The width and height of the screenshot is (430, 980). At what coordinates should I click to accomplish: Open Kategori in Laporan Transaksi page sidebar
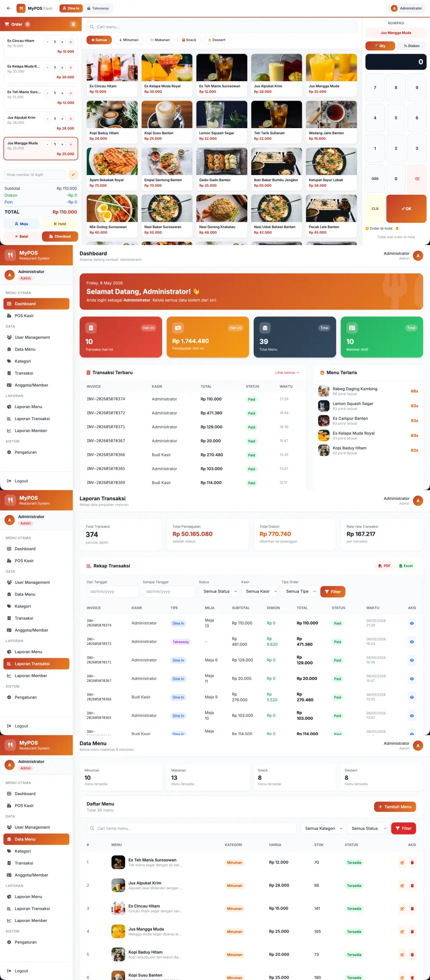[36, 606]
